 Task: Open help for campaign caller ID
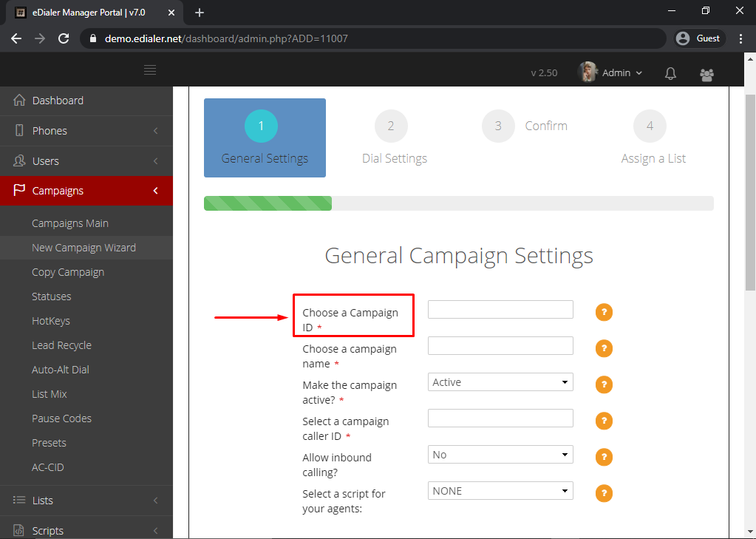(604, 421)
